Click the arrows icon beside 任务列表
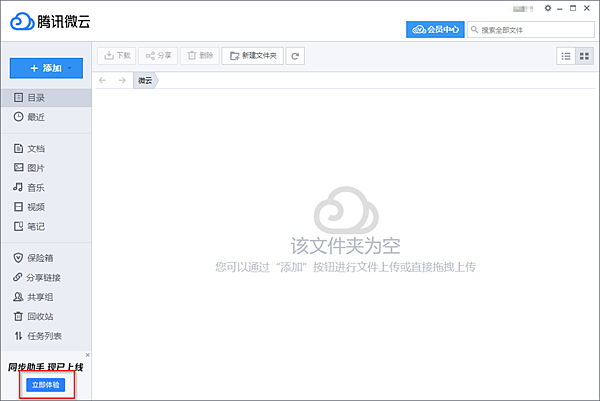Image resolution: width=600 pixels, height=401 pixels. [18, 336]
